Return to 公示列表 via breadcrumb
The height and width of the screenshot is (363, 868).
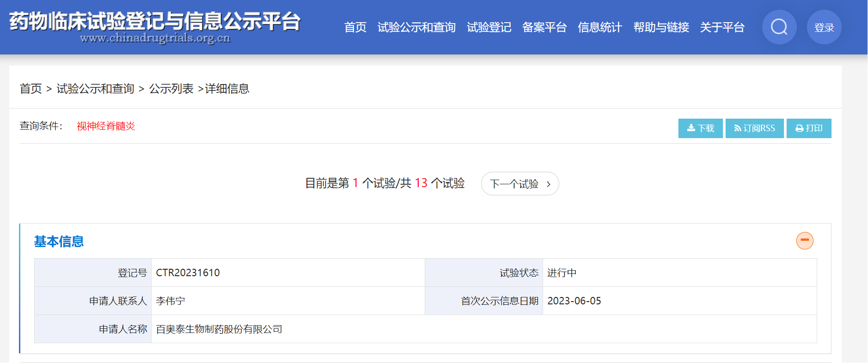pos(171,89)
